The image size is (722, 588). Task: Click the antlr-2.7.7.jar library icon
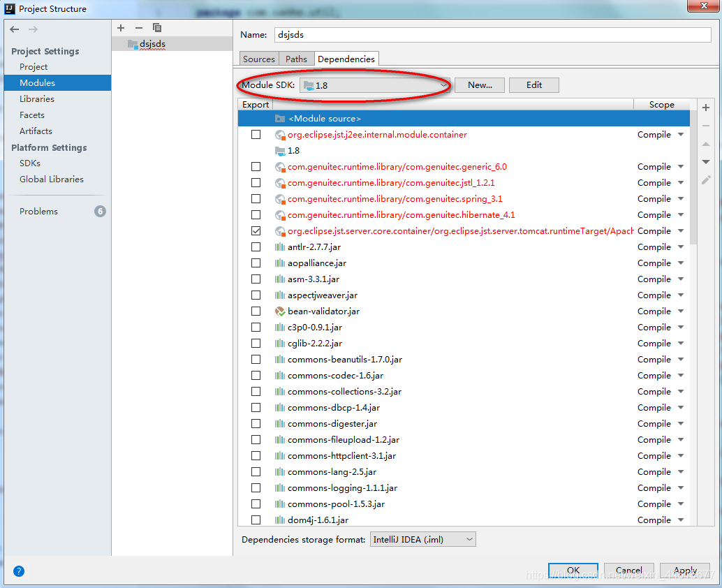click(279, 247)
